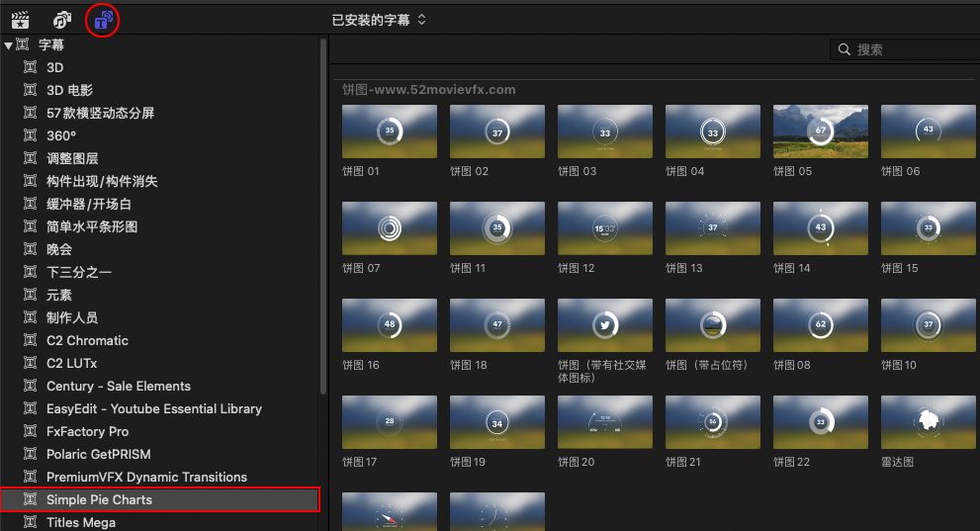Select the 饼图 21 thumbnail
This screenshot has height=531, width=980.
712,421
